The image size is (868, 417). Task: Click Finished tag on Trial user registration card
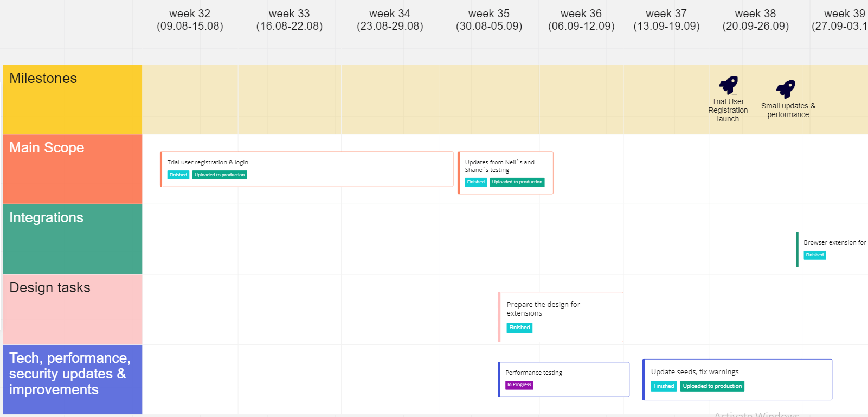point(178,175)
